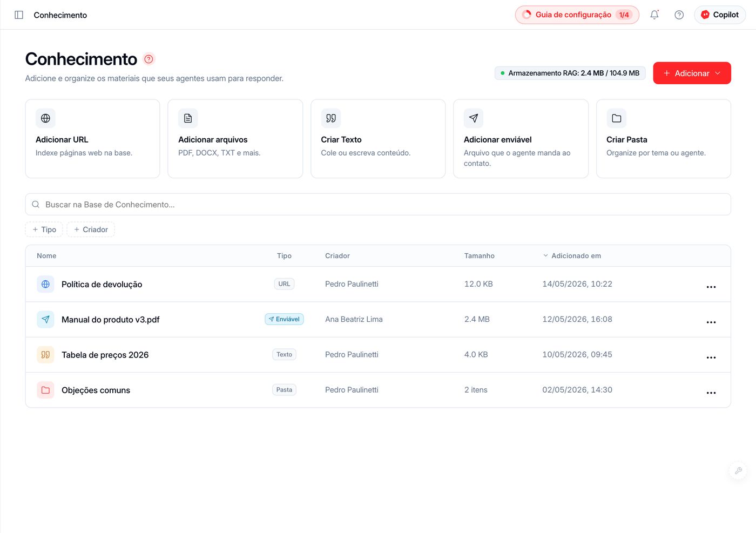Click the Conhecimento breadcrumb in top bar

click(x=60, y=15)
